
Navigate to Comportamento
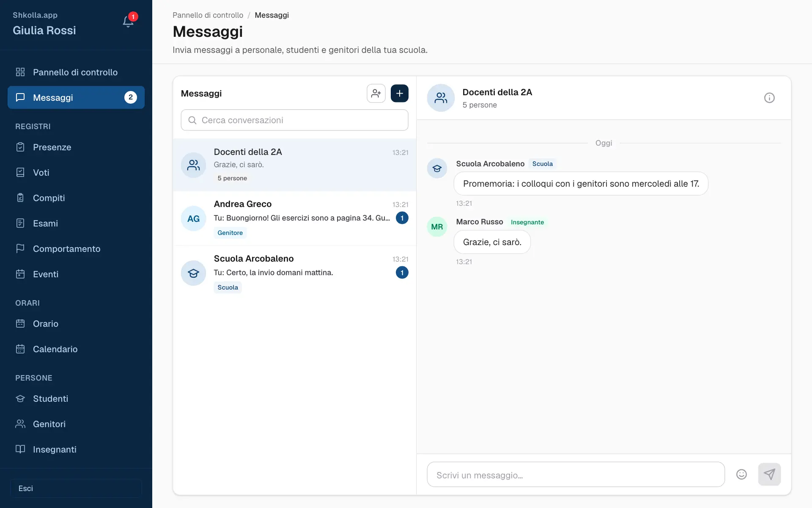76,249
